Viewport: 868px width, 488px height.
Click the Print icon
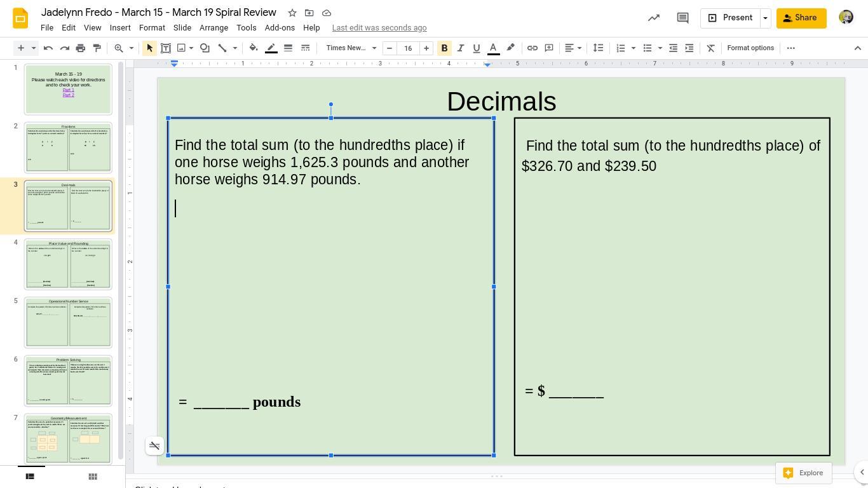81,48
